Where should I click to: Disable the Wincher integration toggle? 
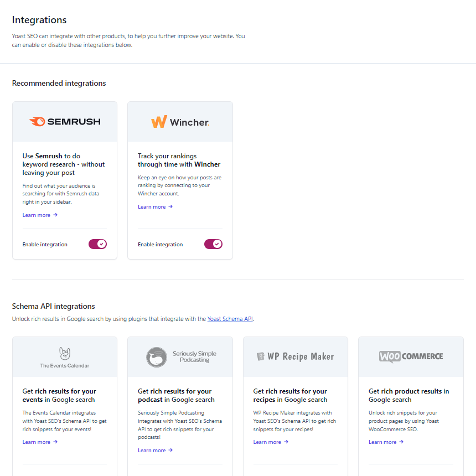(213, 244)
